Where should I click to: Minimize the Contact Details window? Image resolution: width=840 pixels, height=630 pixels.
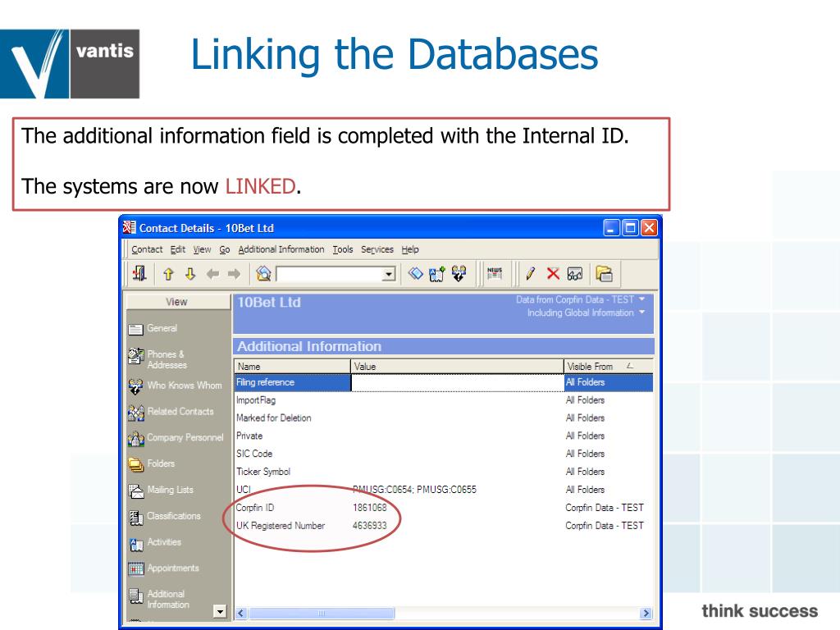(611, 228)
